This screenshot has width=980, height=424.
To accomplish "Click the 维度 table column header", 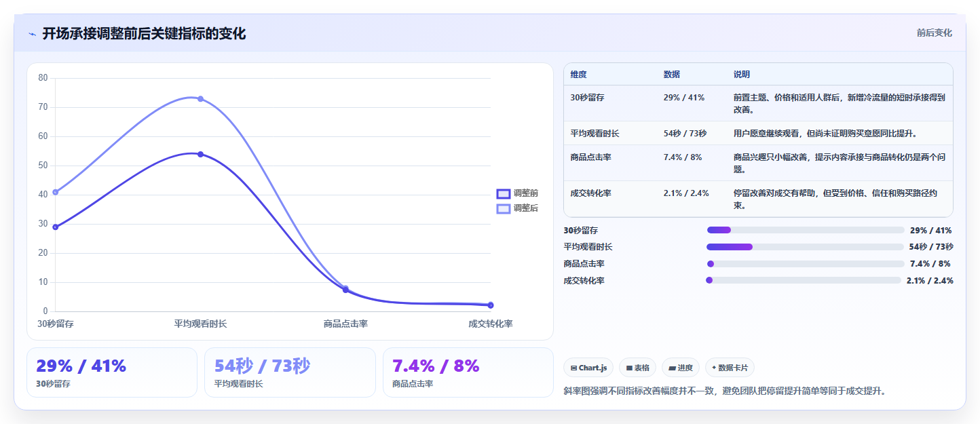I will tap(579, 74).
